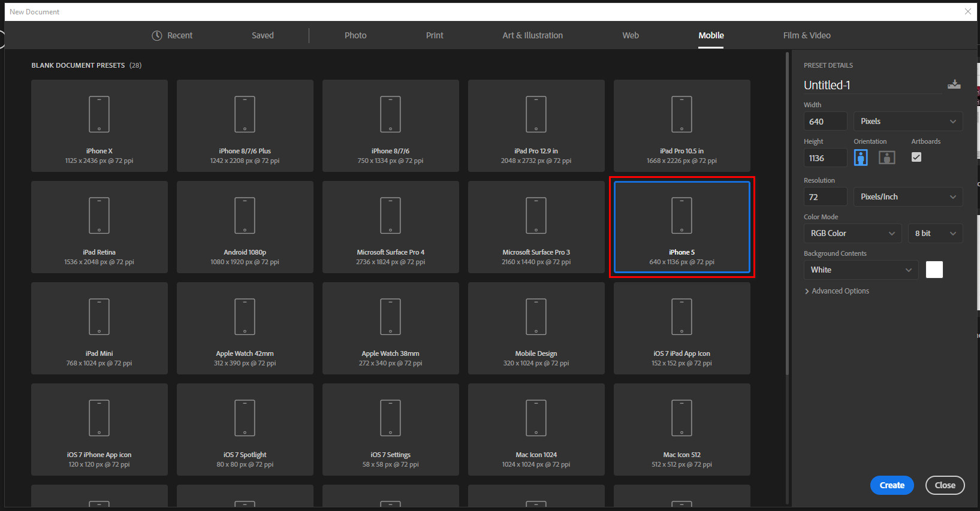Click the Untitled-1 document name field
980x511 pixels.
click(873, 85)
